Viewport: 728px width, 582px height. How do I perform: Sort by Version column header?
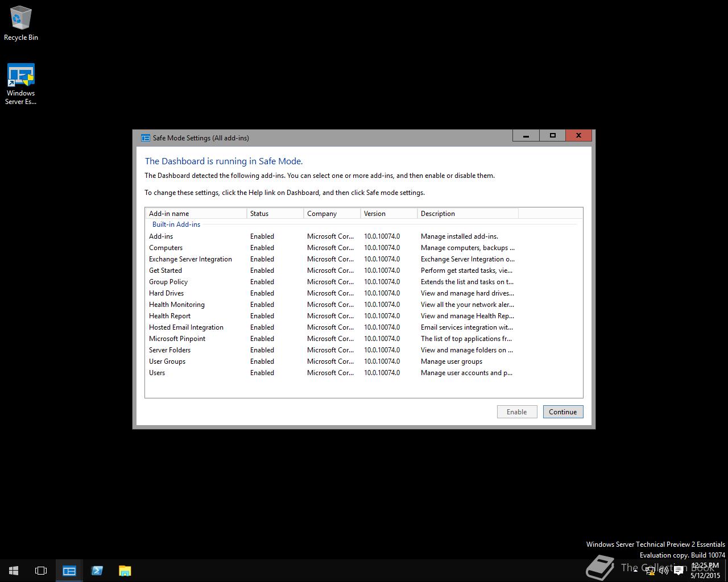[389, 214]
